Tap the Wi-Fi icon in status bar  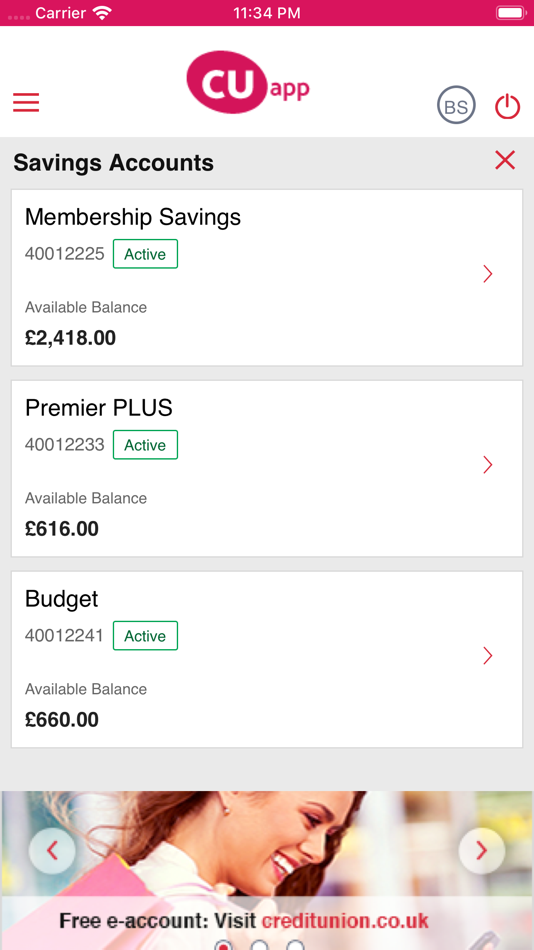point(102,13)
